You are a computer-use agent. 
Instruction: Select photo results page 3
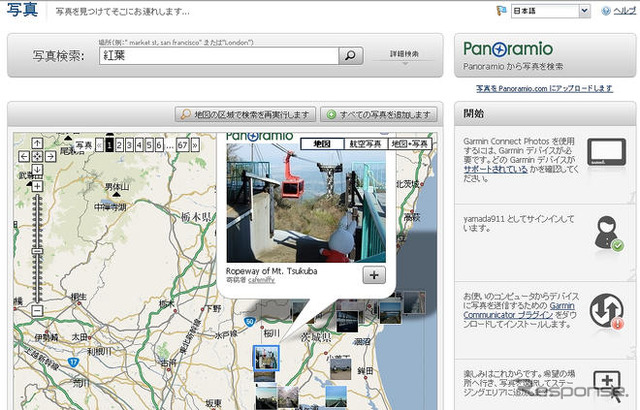coord(129,145)
